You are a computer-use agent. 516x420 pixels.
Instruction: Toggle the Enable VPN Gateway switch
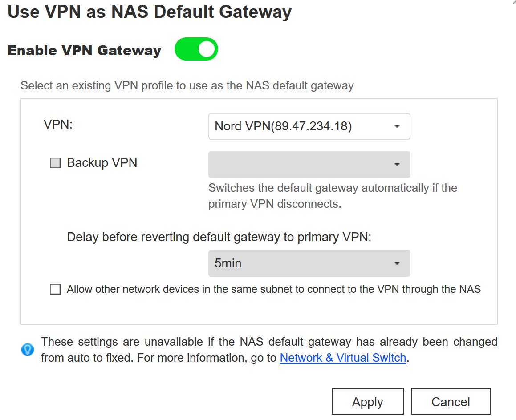tap(196, 49)
